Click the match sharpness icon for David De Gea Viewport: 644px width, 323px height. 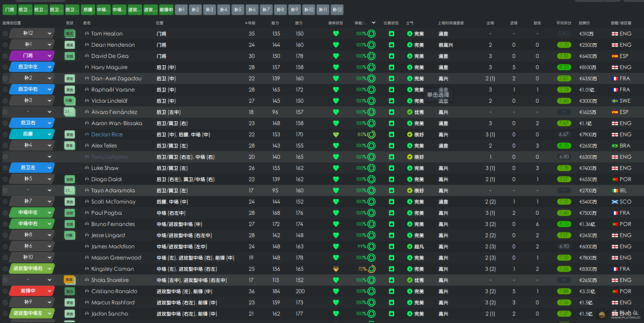tap(392, 56)
